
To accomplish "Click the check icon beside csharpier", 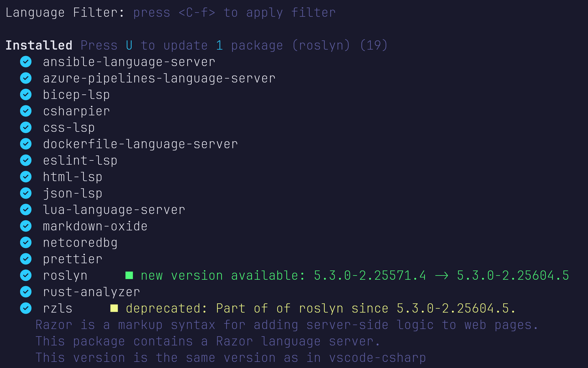I will [26, 111].
